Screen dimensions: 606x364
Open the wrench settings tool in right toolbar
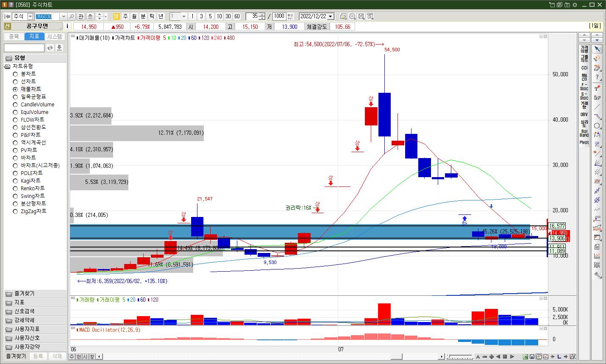click(597, 275)
